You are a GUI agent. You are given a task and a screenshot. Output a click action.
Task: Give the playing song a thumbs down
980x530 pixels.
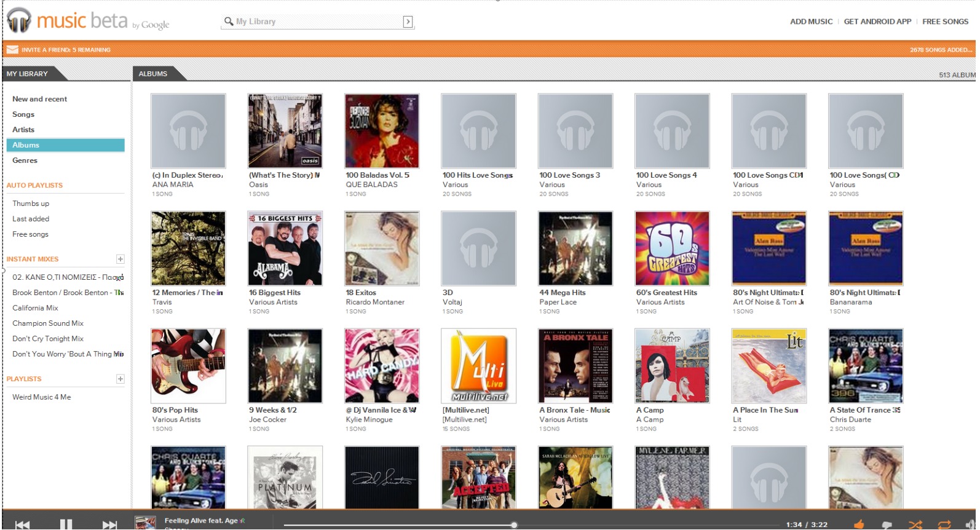coord(887,525)
